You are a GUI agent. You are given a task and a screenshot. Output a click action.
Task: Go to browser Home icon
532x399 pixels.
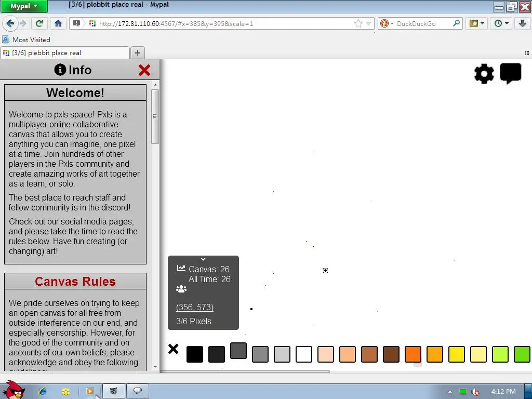pyautogui.click(x=58, y=23)
